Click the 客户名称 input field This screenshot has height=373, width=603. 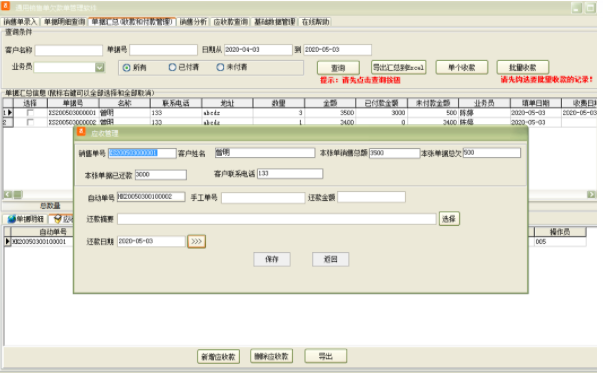[69, 50]
